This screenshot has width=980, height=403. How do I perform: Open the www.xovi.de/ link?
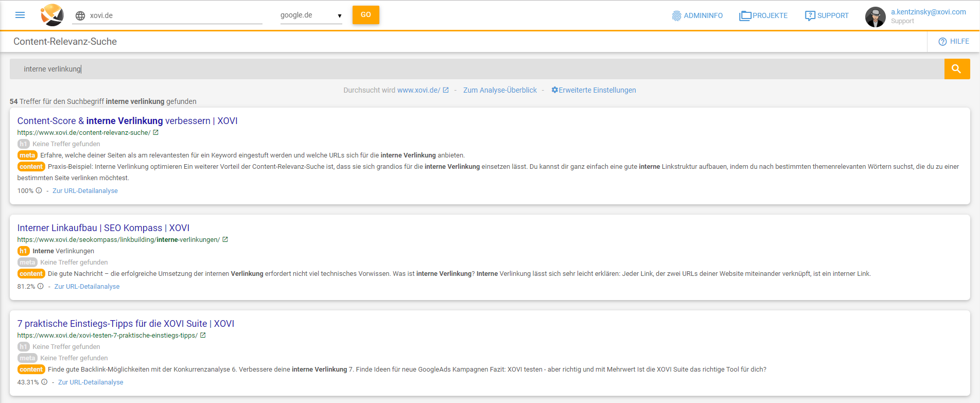click(418, 90)
